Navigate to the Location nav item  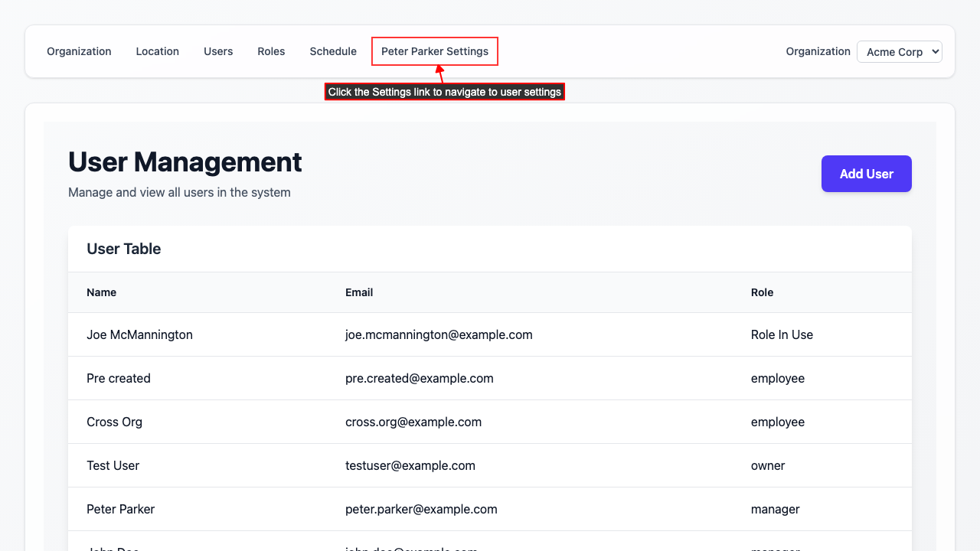(x=157, y=51)
